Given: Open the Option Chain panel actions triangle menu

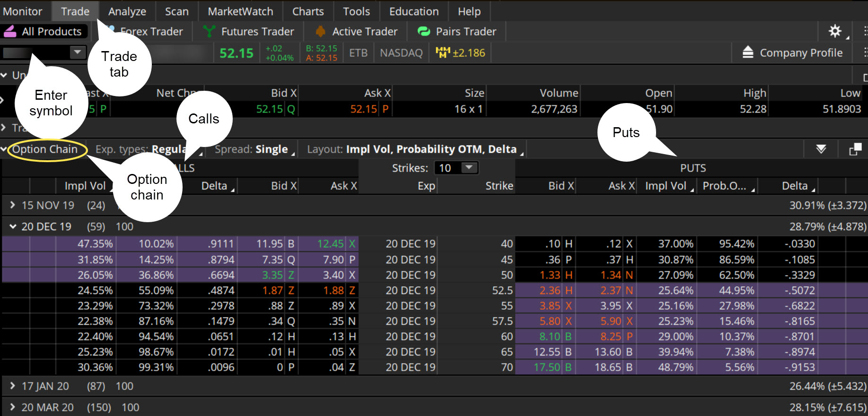Looking at the screenshot, I should (x=821, y=149).
